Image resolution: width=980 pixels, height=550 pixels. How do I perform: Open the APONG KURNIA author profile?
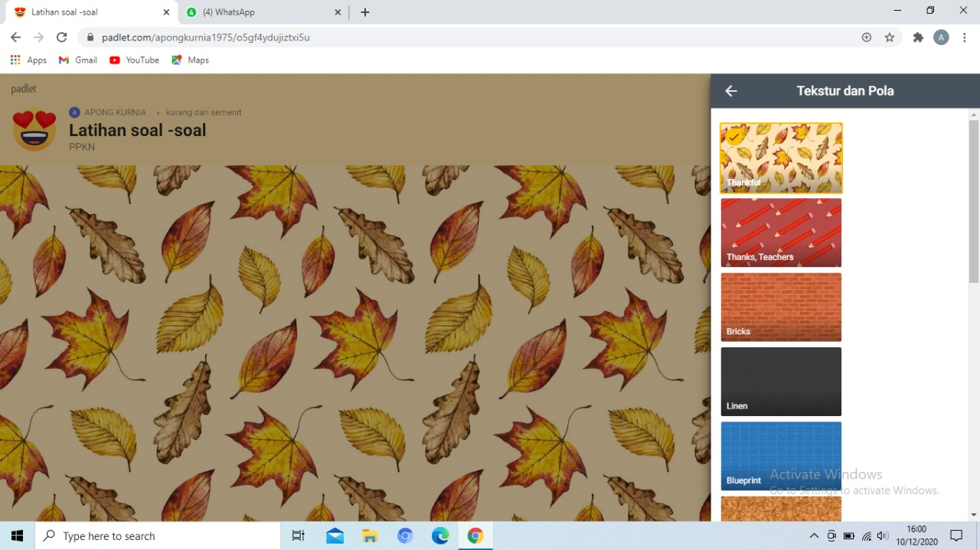(115, 112)
